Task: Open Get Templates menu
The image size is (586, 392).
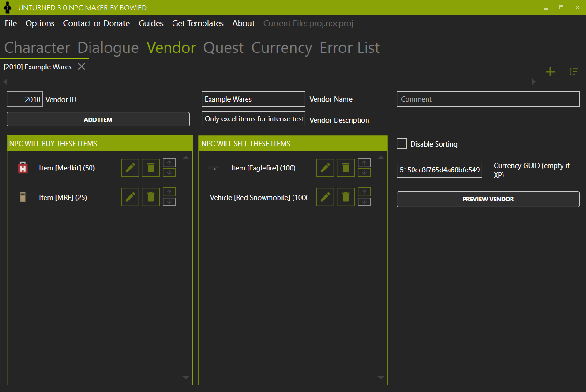Action: pyautogui.click(x=198, y=23)
